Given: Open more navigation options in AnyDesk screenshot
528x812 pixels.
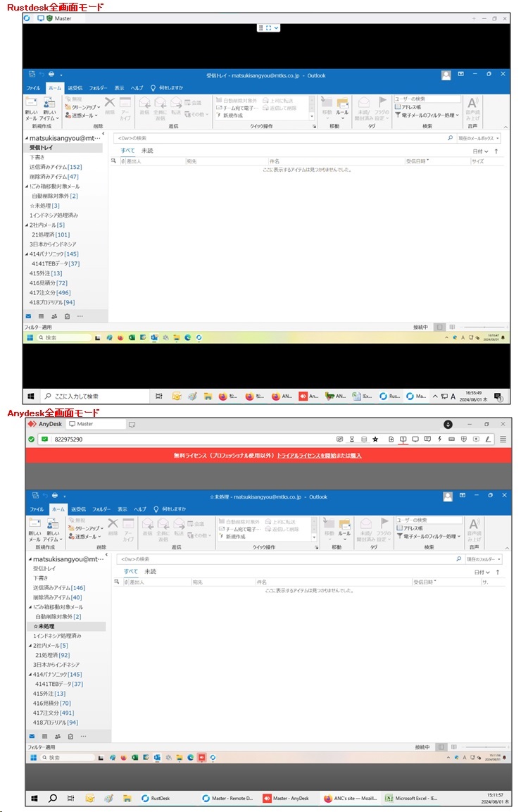Looking at the screenshot, I should click(x=83, y=736).
